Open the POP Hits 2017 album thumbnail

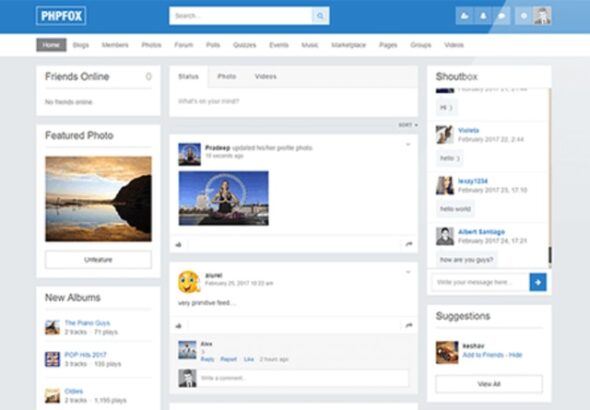[52, 359]
